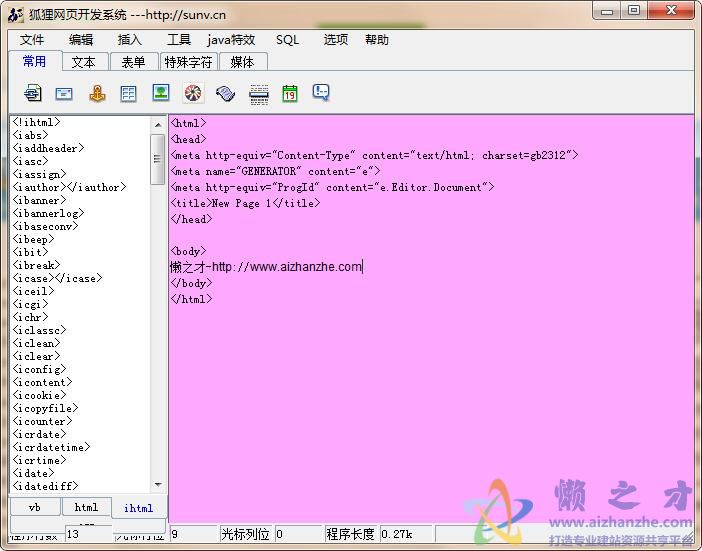
Task: Open the SQL menu
Action: (287, 40)
